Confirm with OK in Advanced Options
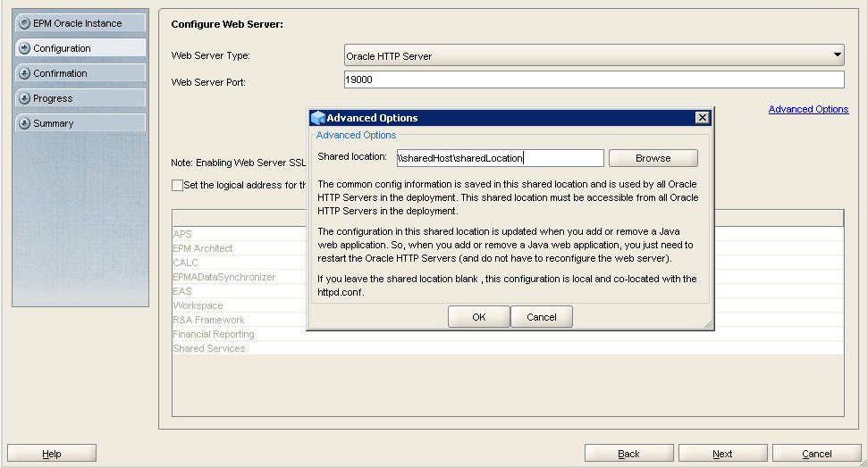 click(479, 317)
